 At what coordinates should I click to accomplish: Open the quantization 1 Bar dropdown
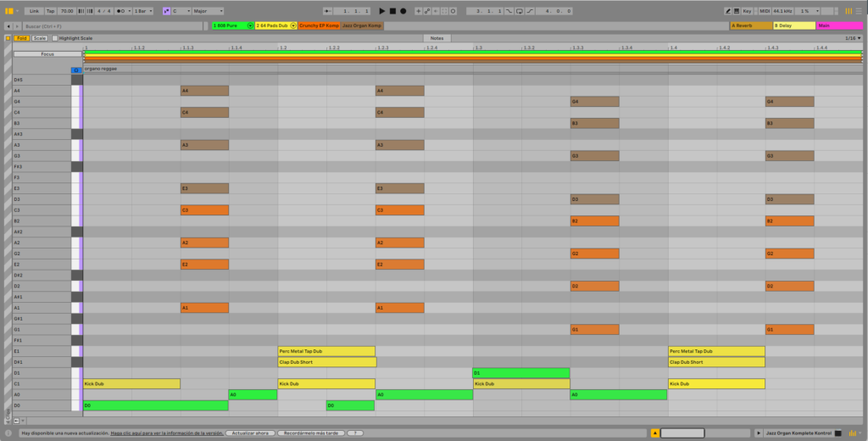(x=142, y=11)
